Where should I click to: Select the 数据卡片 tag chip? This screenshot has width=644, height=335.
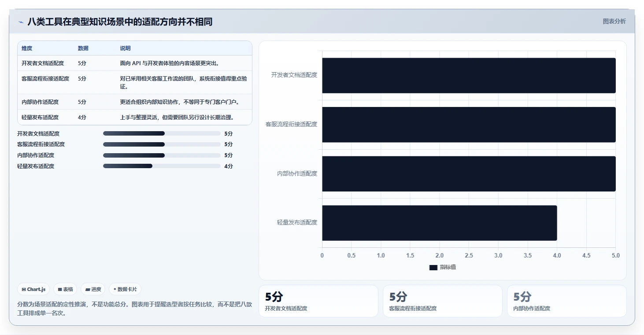125,289
